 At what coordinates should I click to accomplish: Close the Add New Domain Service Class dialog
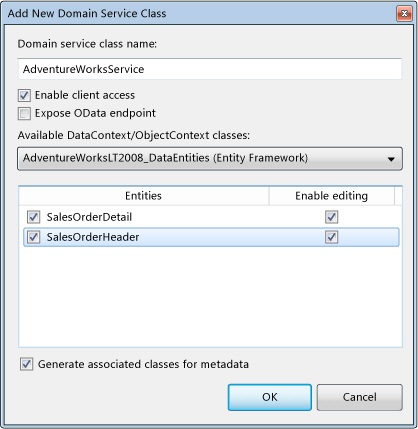click(404, 14)
